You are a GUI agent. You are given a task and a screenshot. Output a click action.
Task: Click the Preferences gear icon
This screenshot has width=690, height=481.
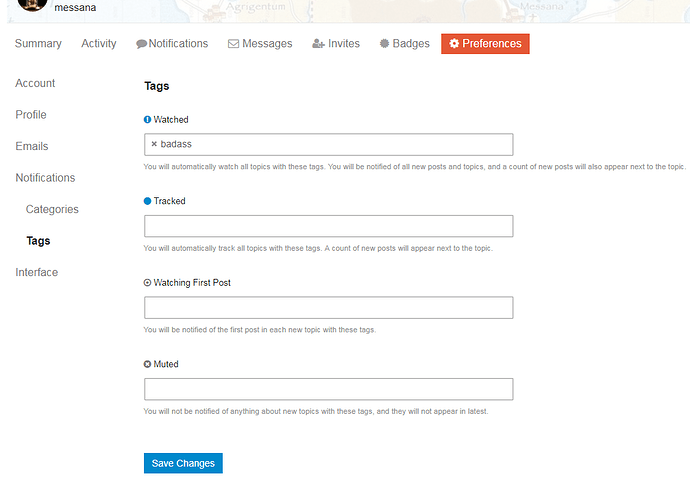coord(454,43)
